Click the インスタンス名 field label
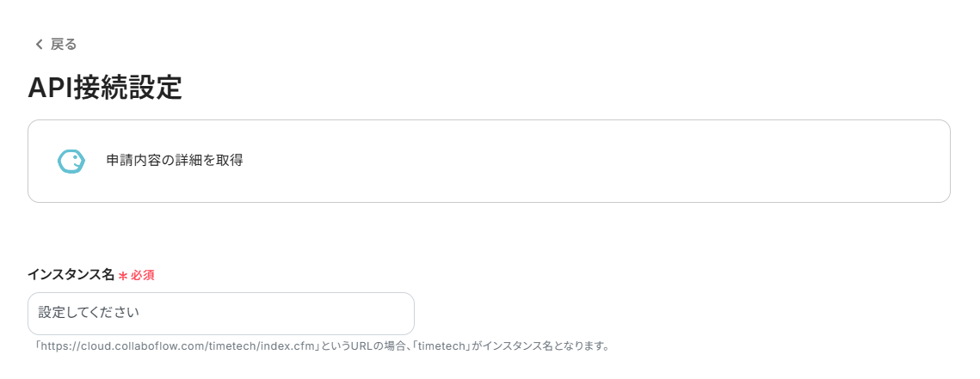This screenshot has height=379, width=980. pos(71,275)
